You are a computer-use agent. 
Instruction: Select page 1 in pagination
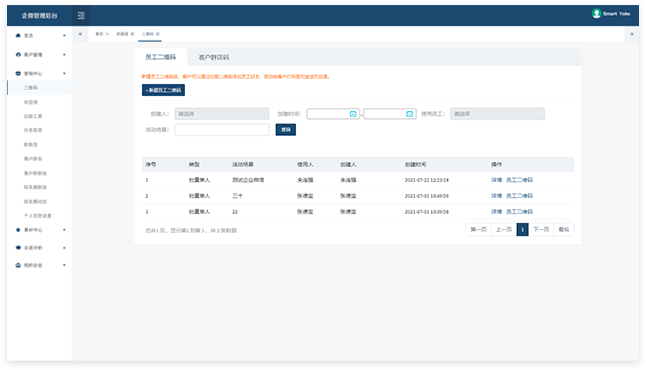(x=522, y=229)
